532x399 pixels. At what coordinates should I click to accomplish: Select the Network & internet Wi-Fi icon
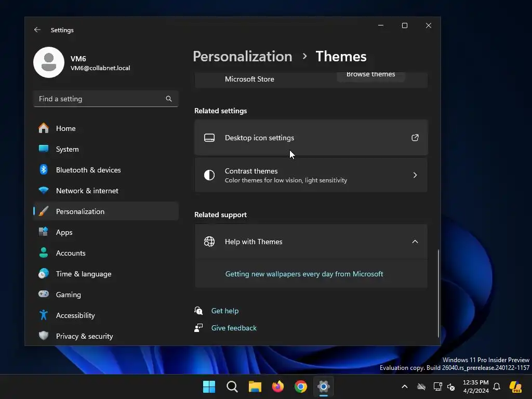(44, 190)
